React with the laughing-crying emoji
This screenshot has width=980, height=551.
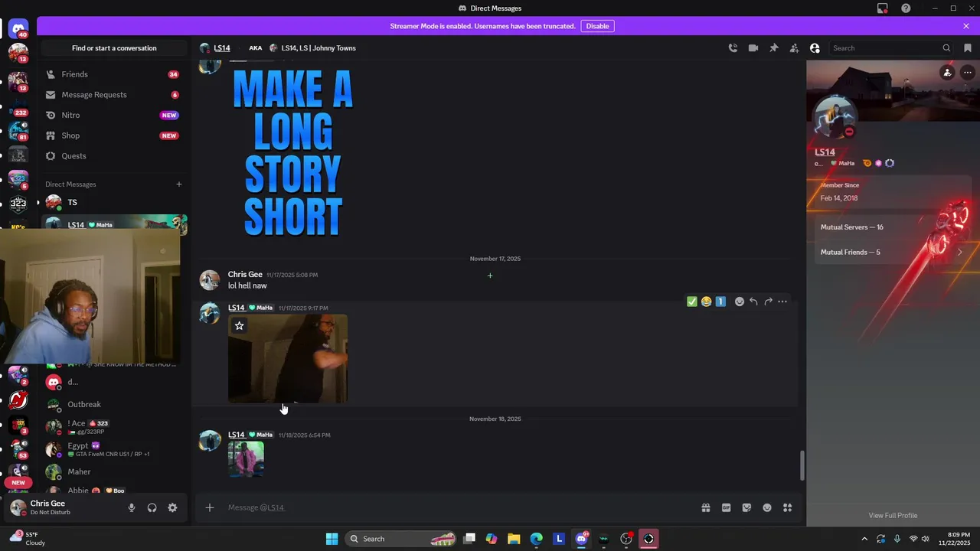[706, 302]
